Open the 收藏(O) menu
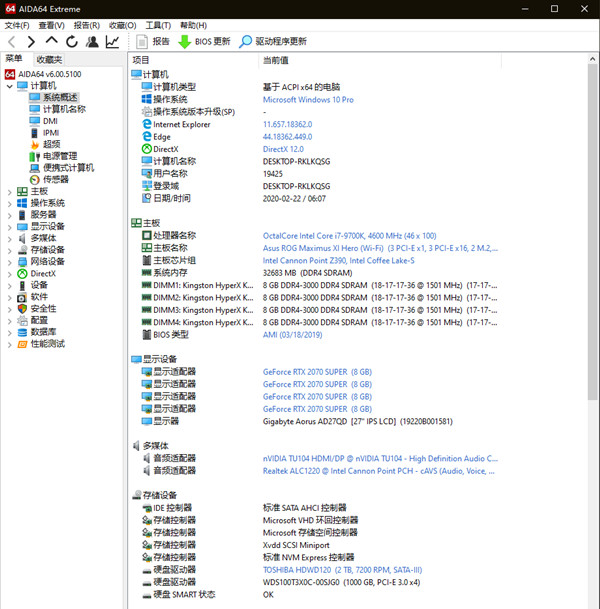Image resolution: width=600 pixels, height=609 pixels. [123, 26]
